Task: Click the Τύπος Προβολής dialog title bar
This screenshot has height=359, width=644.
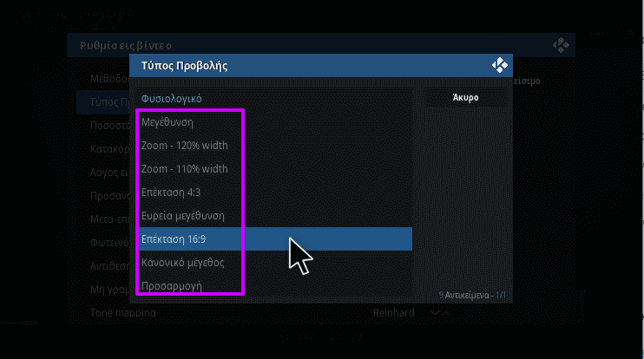Action: click(321, 65)
